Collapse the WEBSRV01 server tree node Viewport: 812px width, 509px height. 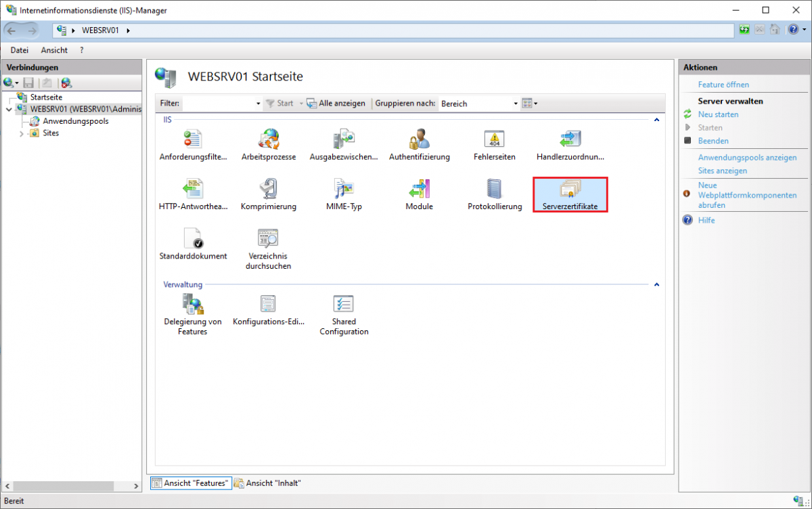point(9,110)
